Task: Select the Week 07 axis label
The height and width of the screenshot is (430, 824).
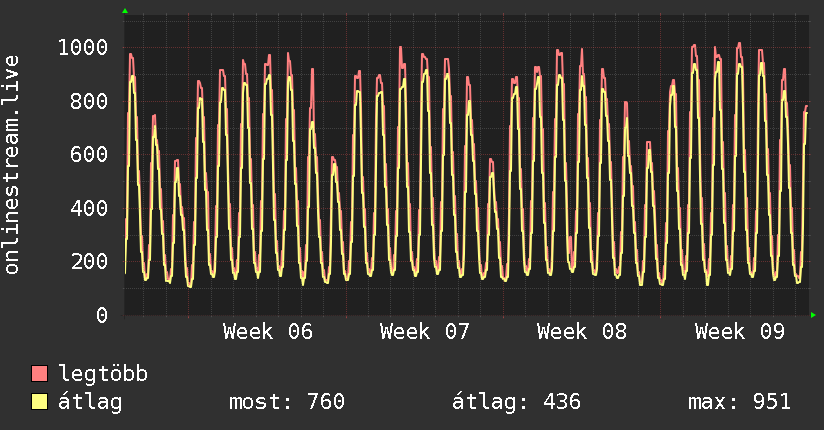Action: (425, 332)
